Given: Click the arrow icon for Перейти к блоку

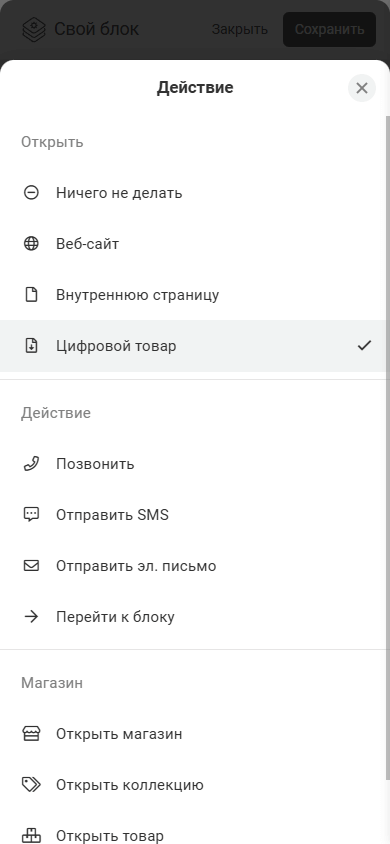Looking at the screenshot, I should (x=31, y=617).
